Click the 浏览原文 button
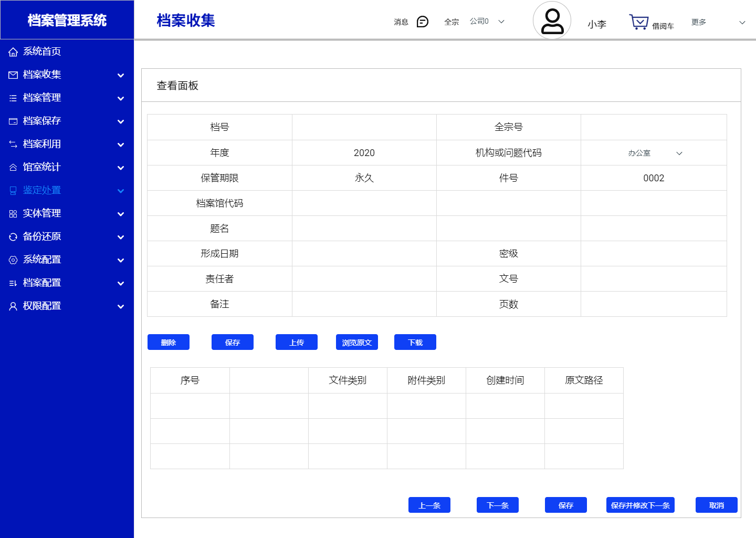 [x=356, y=342]
